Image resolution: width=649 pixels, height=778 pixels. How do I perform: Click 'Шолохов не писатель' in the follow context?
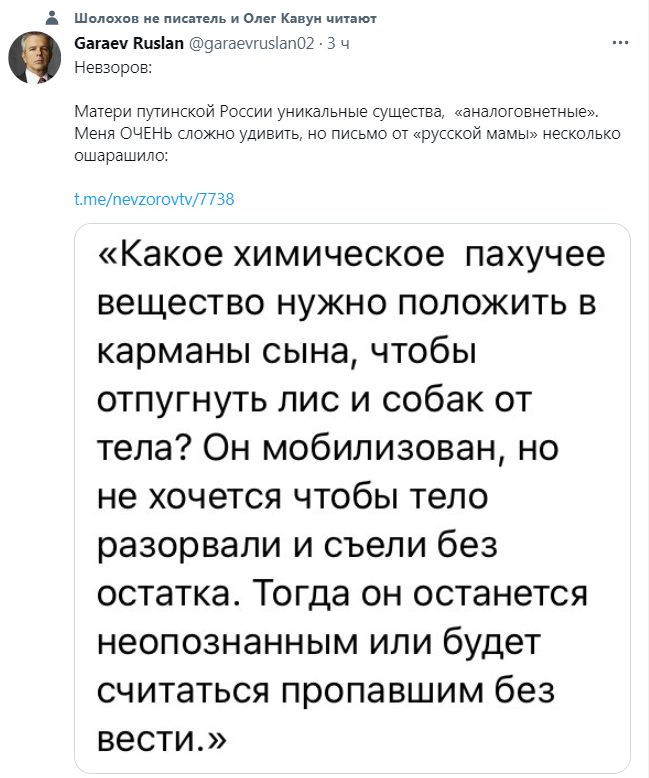148,19
